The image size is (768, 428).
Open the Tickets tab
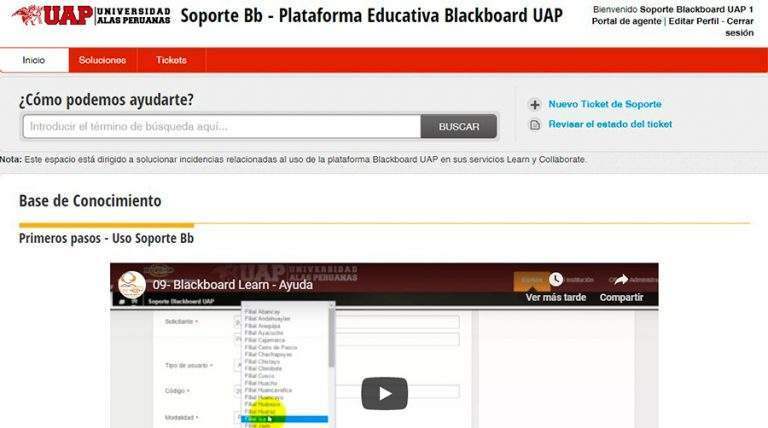(171, 60)
